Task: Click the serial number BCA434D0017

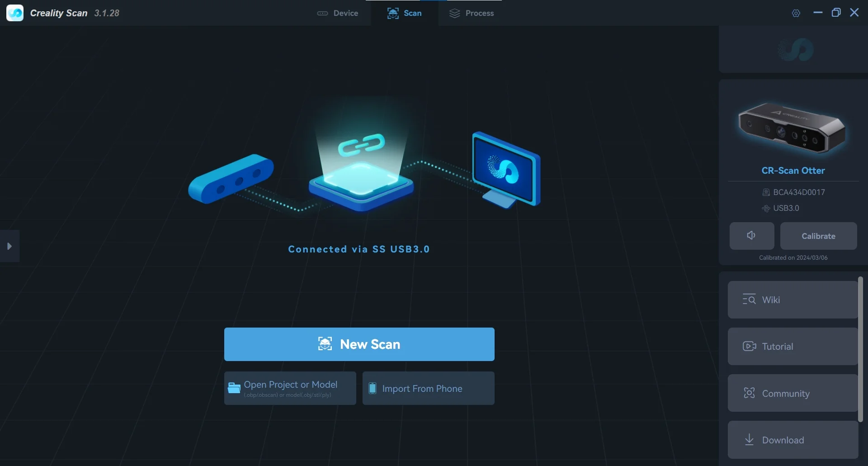Action: click(799, 192)
